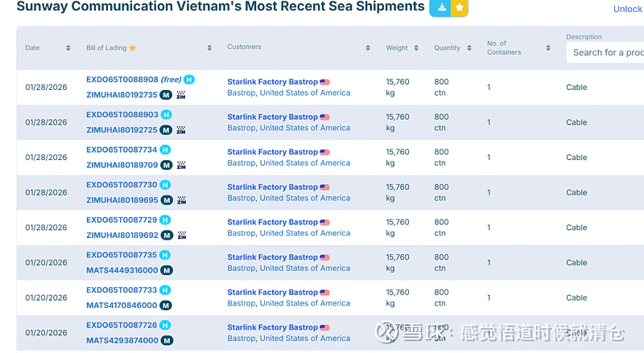Click the Unlock link at top right
Screen dimensions: 644x353
coord(627,9)
